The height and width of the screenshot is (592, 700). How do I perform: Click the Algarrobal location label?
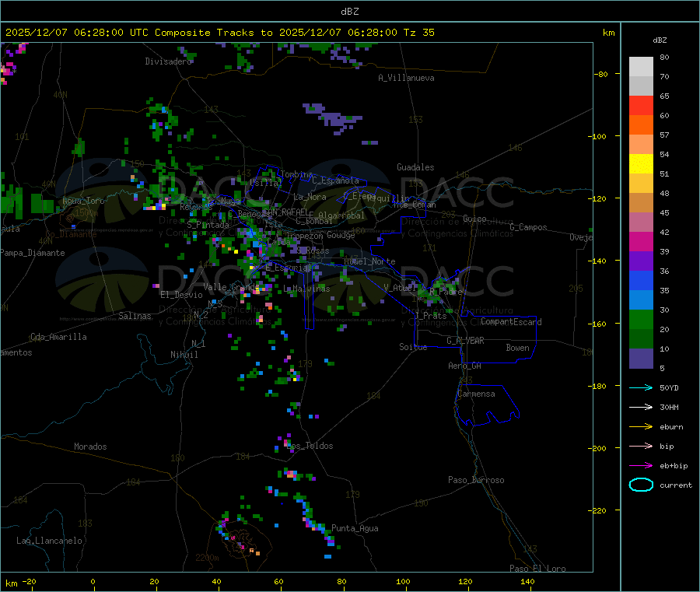[341, 215]
